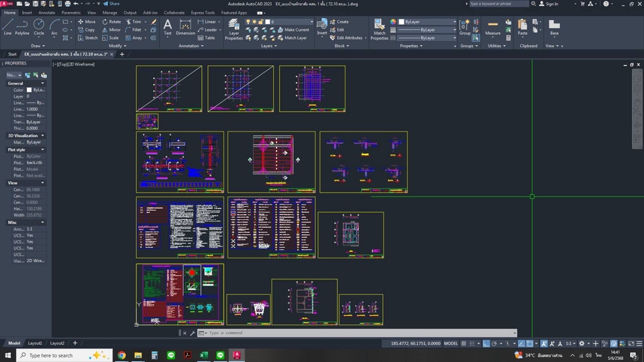This screenshot has width=644, height=362.
Task: Click the layer color white swatch
Action: 268,21
